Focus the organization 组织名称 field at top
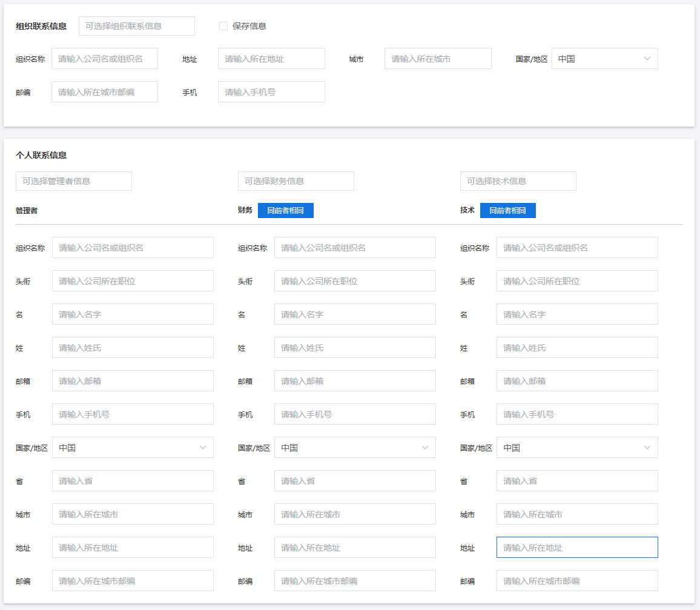The width and height of the screenshot is (700, 610). 105,59
